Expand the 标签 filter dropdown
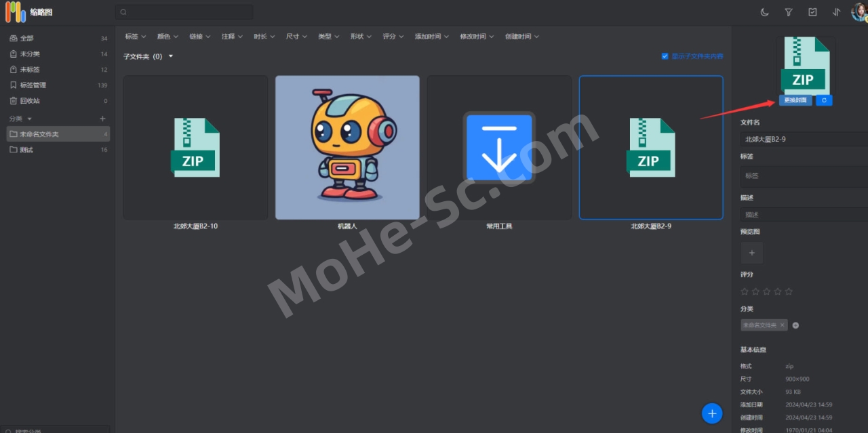 point(135,37)
